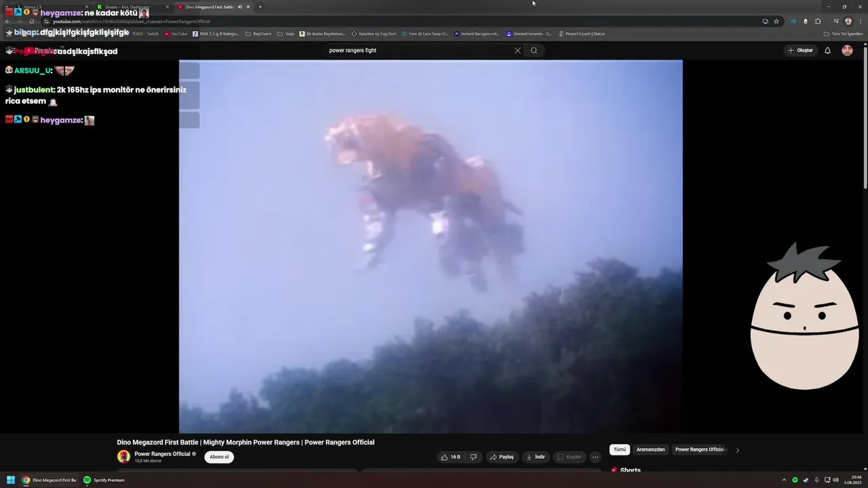This screenshot has width=868, height=488.
Task: Click the volume speaker tray icon
Action: tap(835, 480)
